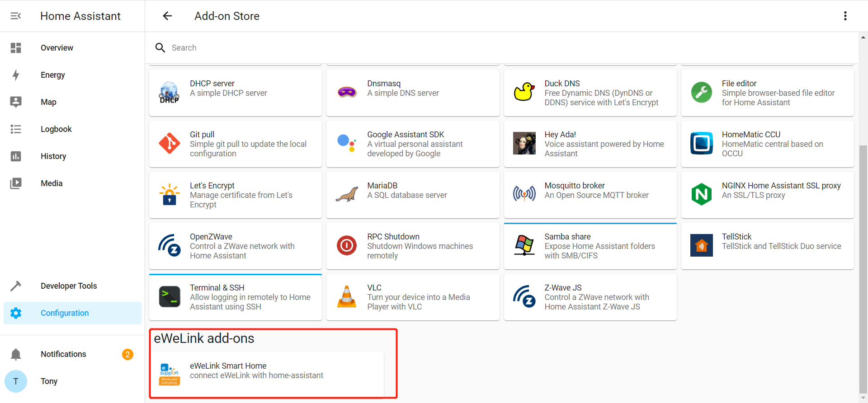The height and width of the screenshot is (403, 868).
Task: Click the File editor wrench icon
Action: click(x=702, y=93)
